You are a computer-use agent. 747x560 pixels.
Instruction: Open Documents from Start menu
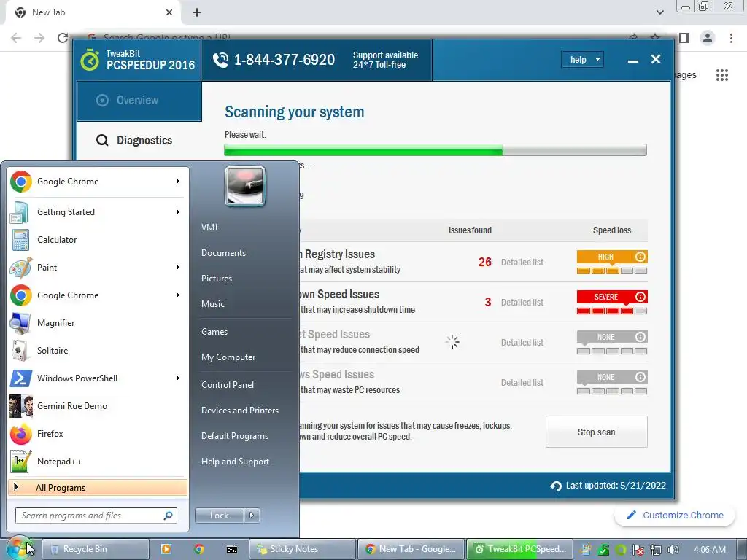223,253
